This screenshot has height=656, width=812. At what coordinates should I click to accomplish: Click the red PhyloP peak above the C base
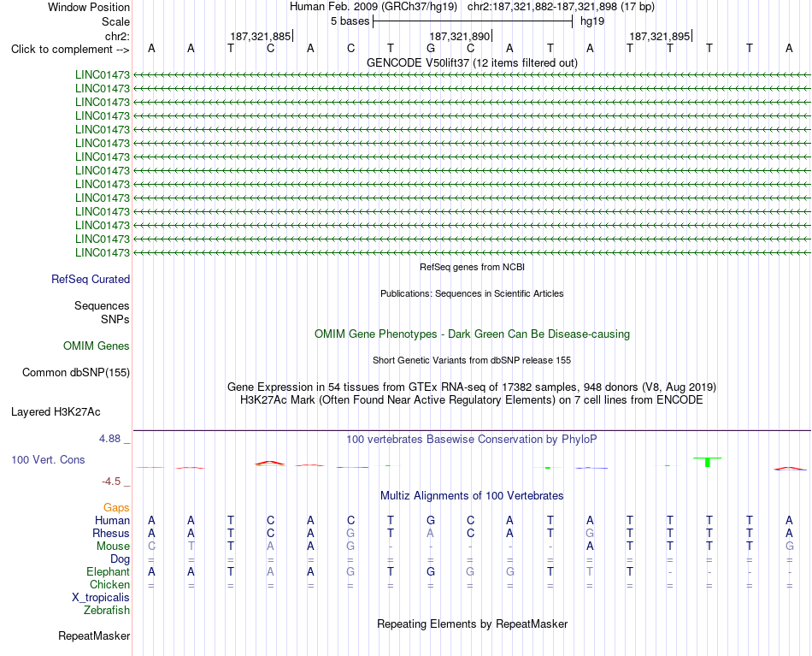[270, 462]
